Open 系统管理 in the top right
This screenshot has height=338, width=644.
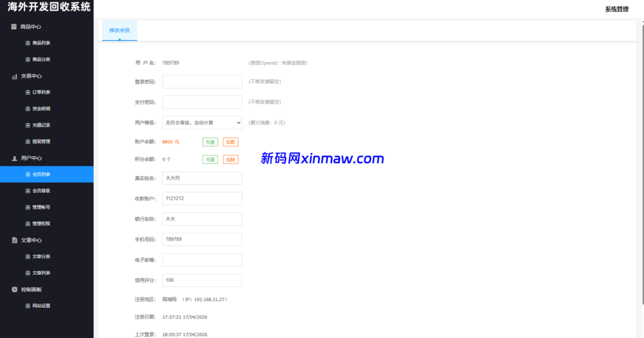pos(616,9)
